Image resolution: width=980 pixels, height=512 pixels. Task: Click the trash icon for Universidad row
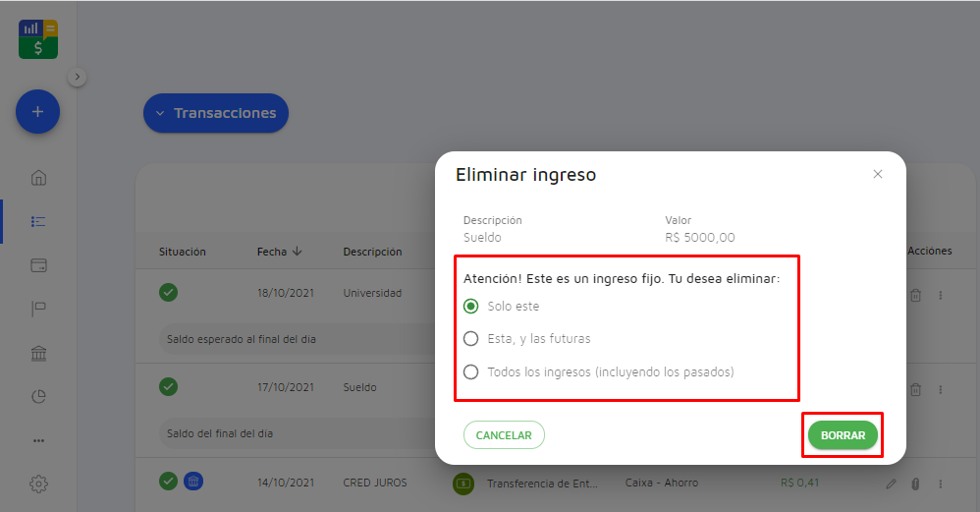pos(915,295)
